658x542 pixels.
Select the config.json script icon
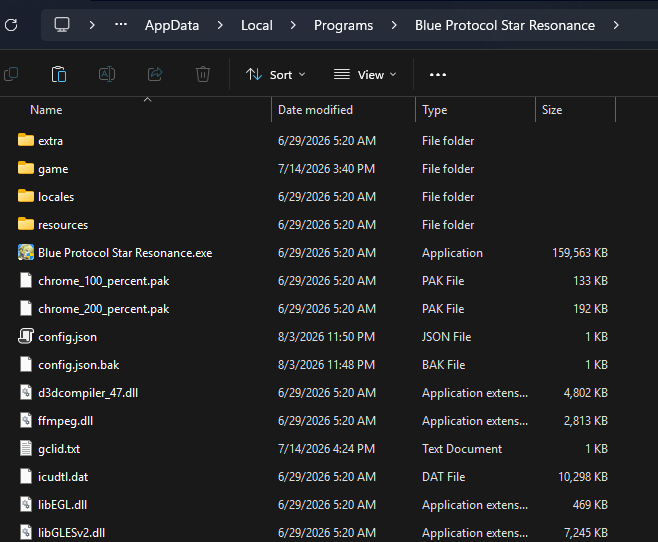coord(26,336)
